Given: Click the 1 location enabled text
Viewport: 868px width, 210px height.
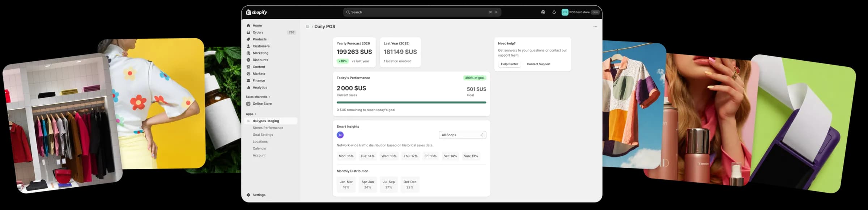Looking at the screenshot, I should [x=397, y=61].
